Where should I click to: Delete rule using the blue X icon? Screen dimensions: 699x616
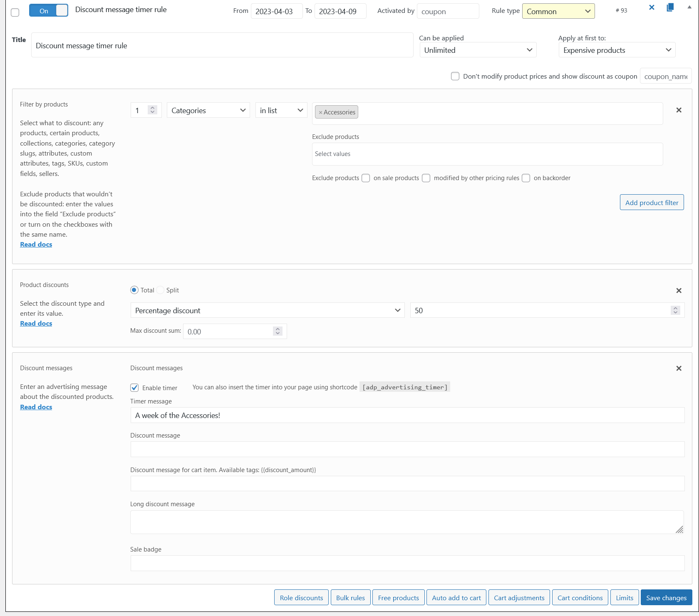point(652,7)
